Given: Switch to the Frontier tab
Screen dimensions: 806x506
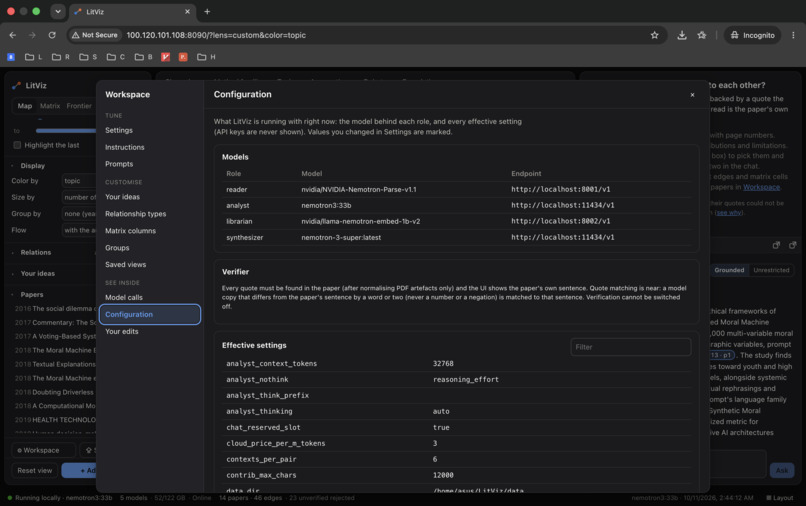Looking at the screenshot, I should (79, 106).
